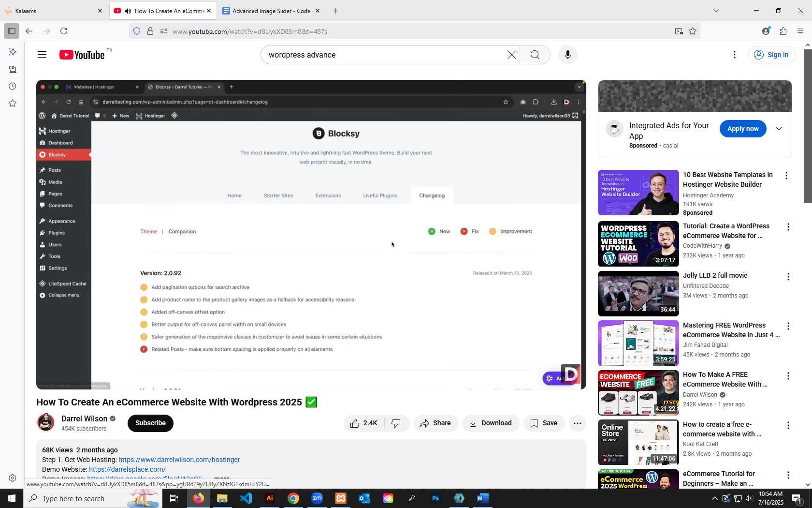This screenshot has width=812, height=508.
Task: Open Darrel Wilson channel name
Action: (84, 418)
